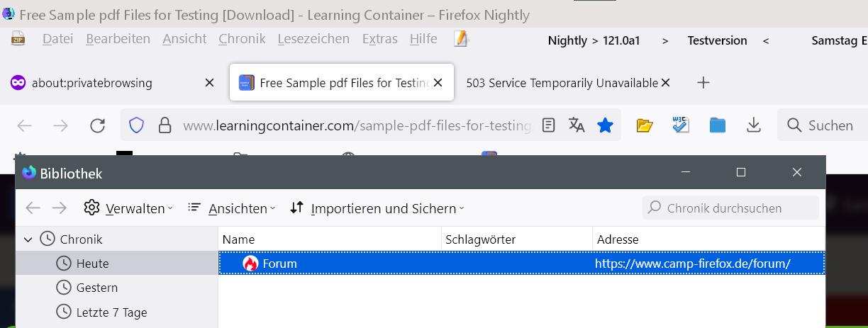Click the tracking protection shield icon
868x328 pixels.
pyautogui.click(x=136, y=126)
